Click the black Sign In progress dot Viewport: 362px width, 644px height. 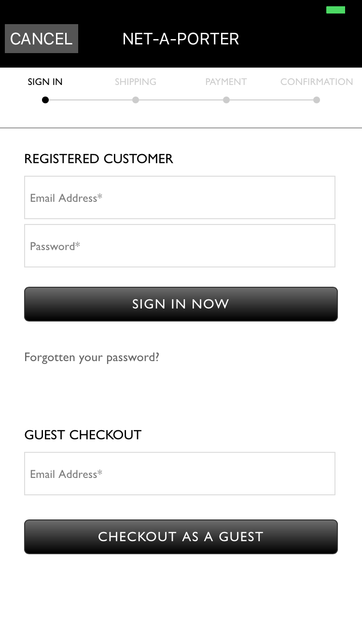(45, 100)
